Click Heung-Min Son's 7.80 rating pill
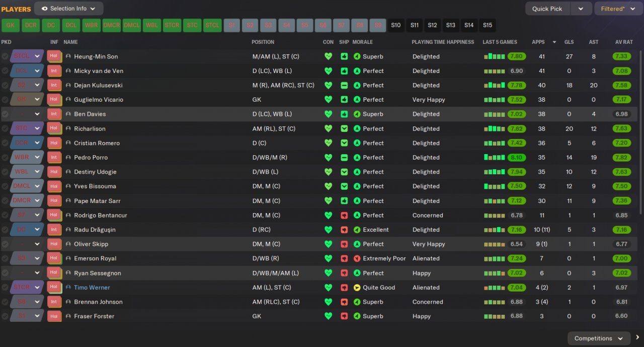644x347 pixels. [517, 56]
